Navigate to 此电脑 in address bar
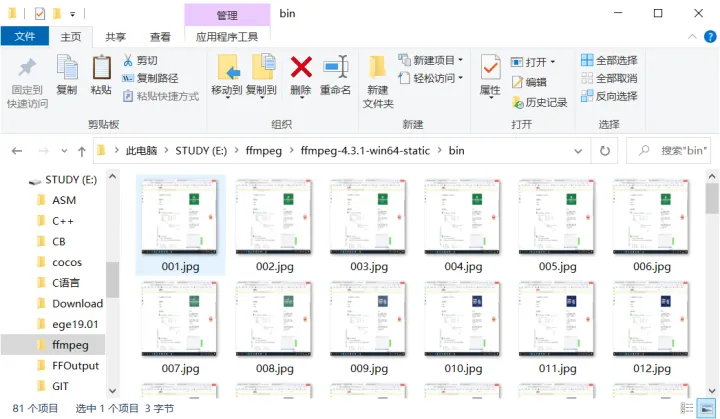The image size is (720, 419). tap(141, 151)
